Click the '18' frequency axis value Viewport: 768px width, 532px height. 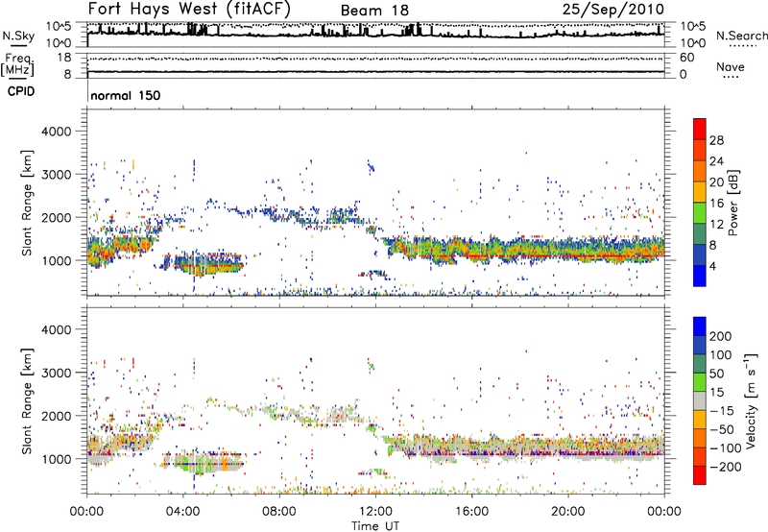(x=64, y=58)
